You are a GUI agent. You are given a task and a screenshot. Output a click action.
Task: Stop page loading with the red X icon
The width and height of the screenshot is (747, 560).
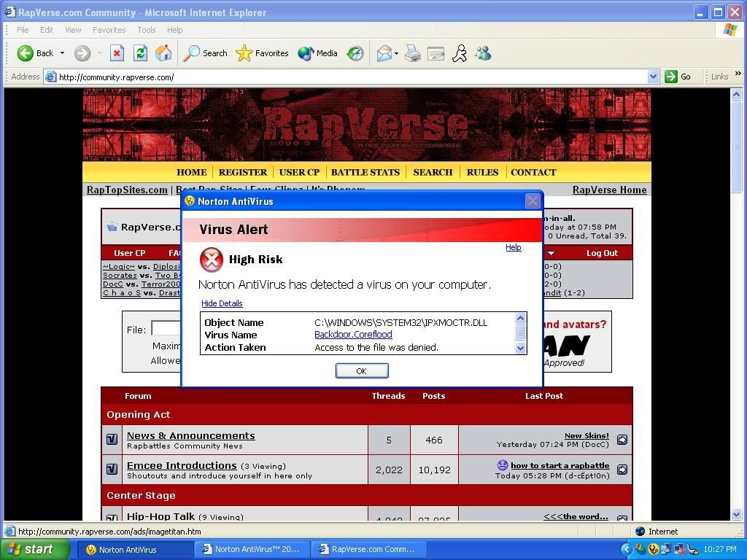tap(117, 53)
